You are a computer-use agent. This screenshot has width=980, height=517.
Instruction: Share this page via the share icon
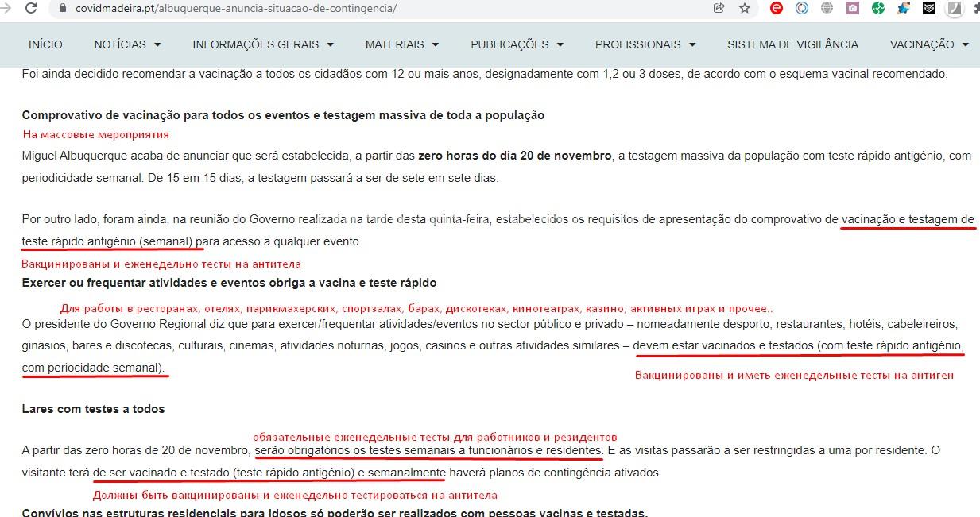click(719, 9)
